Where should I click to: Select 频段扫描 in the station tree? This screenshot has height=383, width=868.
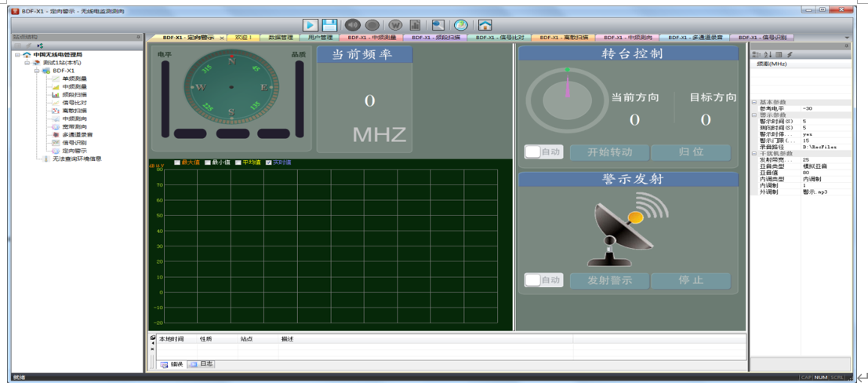tap(74, 95)
